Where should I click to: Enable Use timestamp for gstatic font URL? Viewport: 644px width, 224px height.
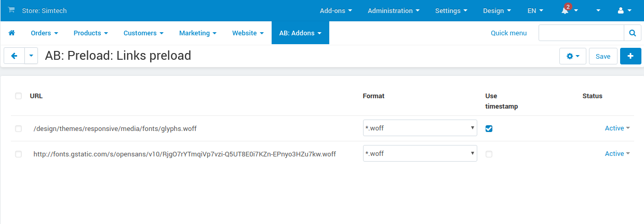(489, 154)
